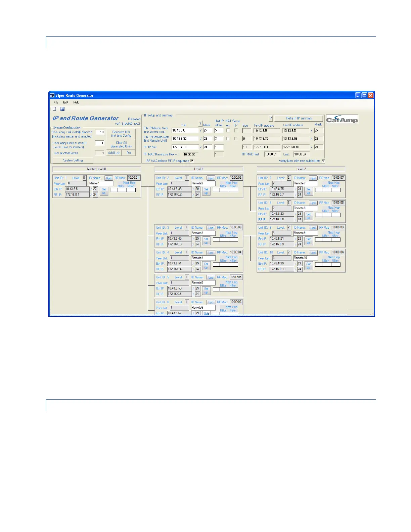Click Refresh IP summary button

coord(299,118)
